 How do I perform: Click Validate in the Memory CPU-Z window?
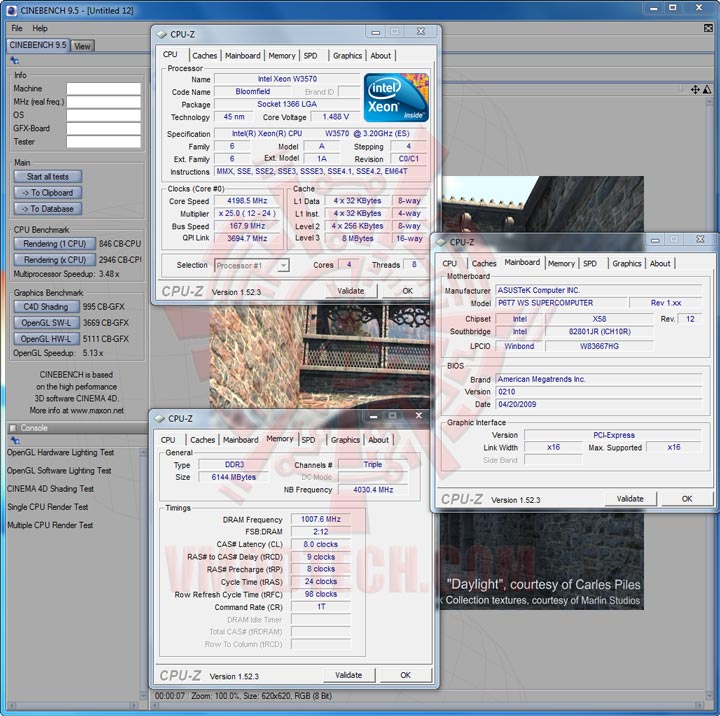click(x=349, y=675)
